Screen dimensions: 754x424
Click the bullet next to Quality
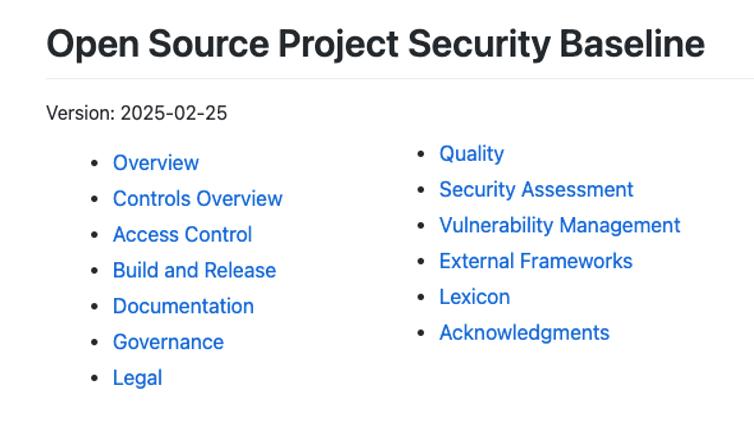pyautogui.click(x=421, y=155)
